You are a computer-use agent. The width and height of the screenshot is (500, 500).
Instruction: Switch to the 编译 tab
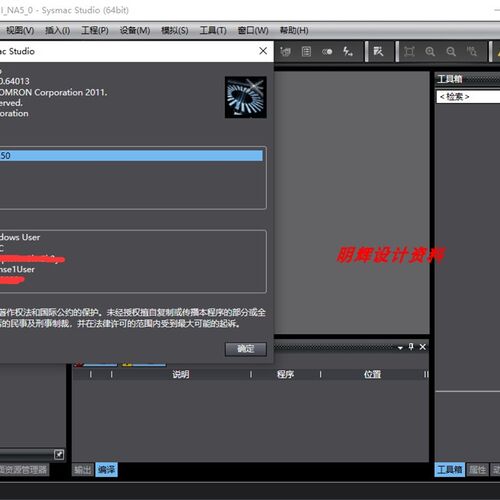click(106, 470)
